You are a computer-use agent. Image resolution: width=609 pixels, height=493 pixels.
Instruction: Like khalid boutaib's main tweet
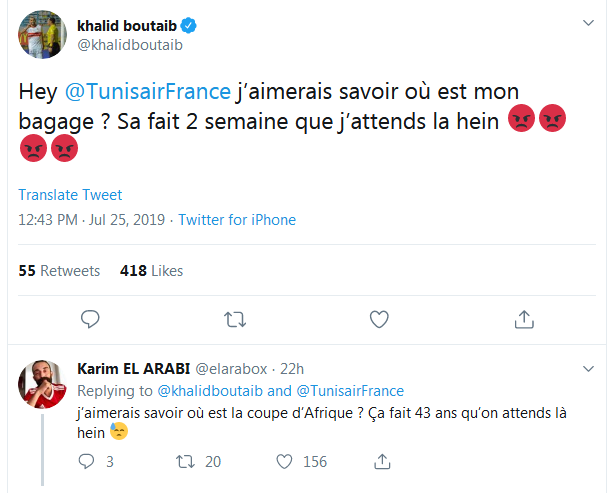[x=379, y=320]
